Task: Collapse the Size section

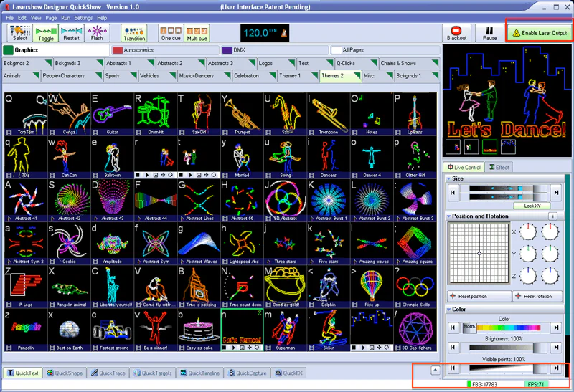Action: click(x=449, y=178)
